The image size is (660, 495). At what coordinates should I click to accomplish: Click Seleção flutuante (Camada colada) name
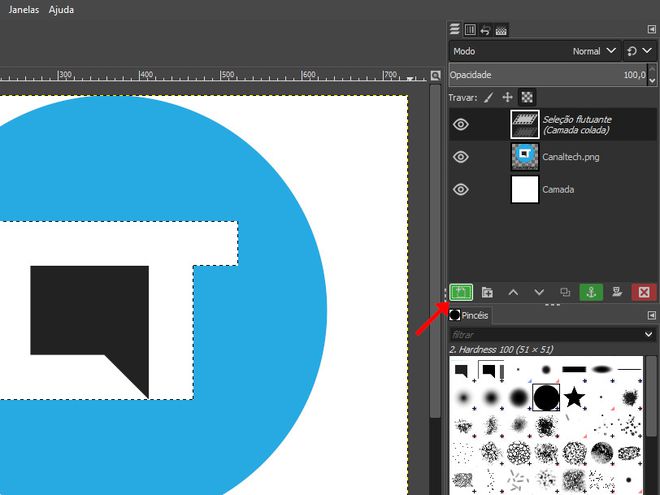click(x=577, y=125)
